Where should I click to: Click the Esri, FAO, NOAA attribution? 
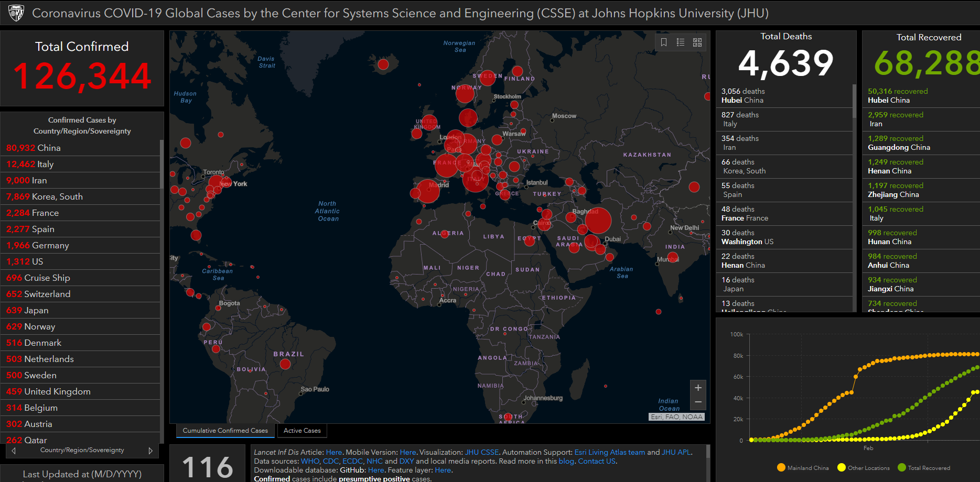[676, 417]
